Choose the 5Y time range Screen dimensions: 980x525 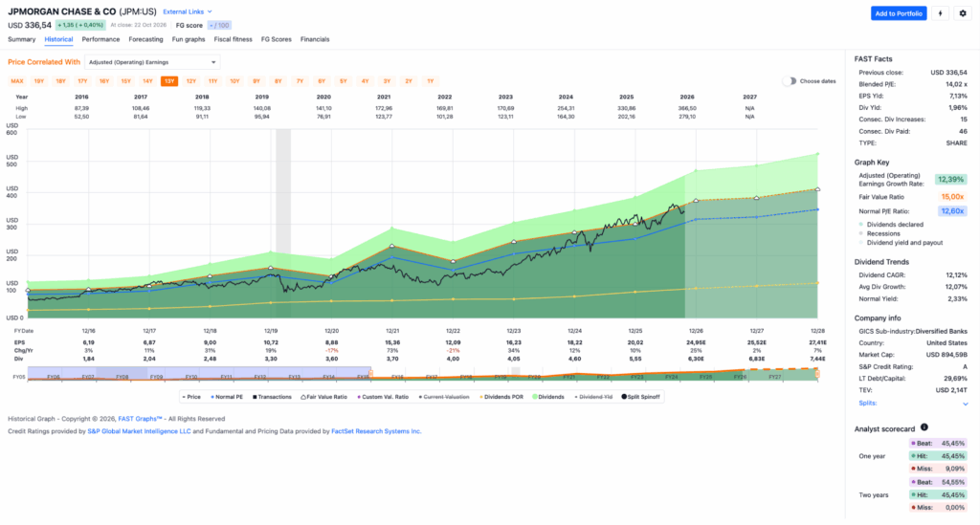[344, 81]
